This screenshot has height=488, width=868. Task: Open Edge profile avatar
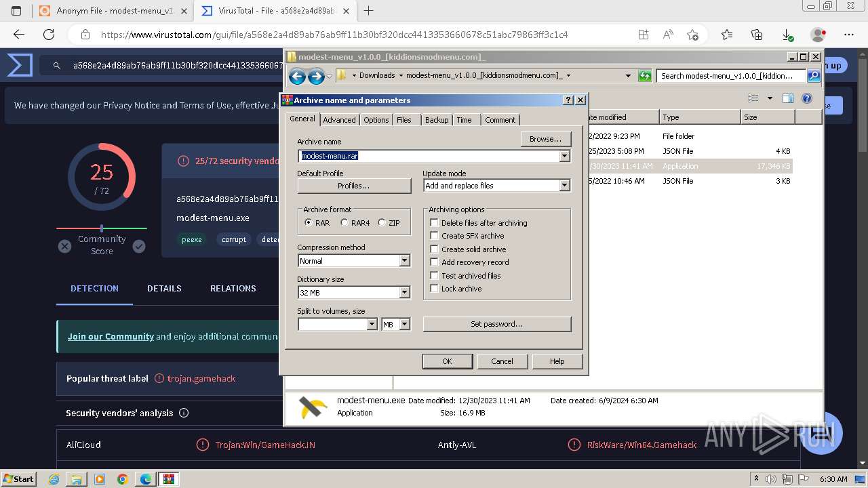pos(818,35)
